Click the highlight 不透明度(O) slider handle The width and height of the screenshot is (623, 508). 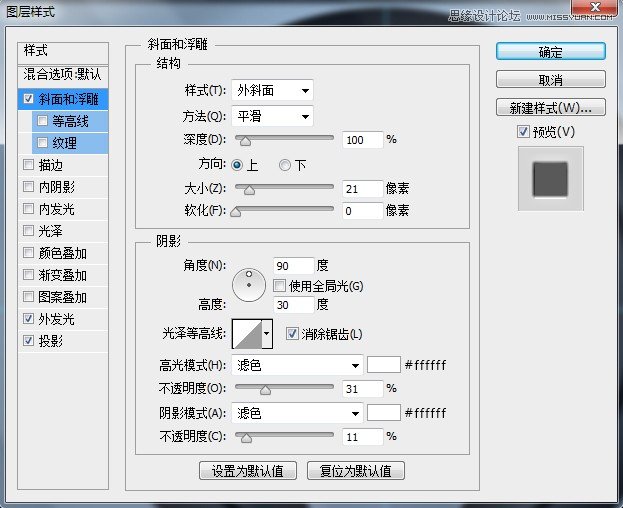tap(265, 390)
